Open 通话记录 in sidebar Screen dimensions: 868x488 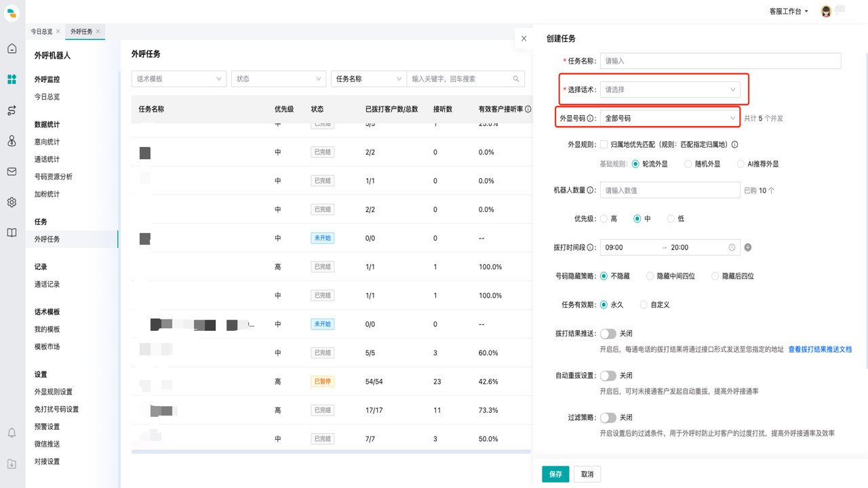coord(47,285)
